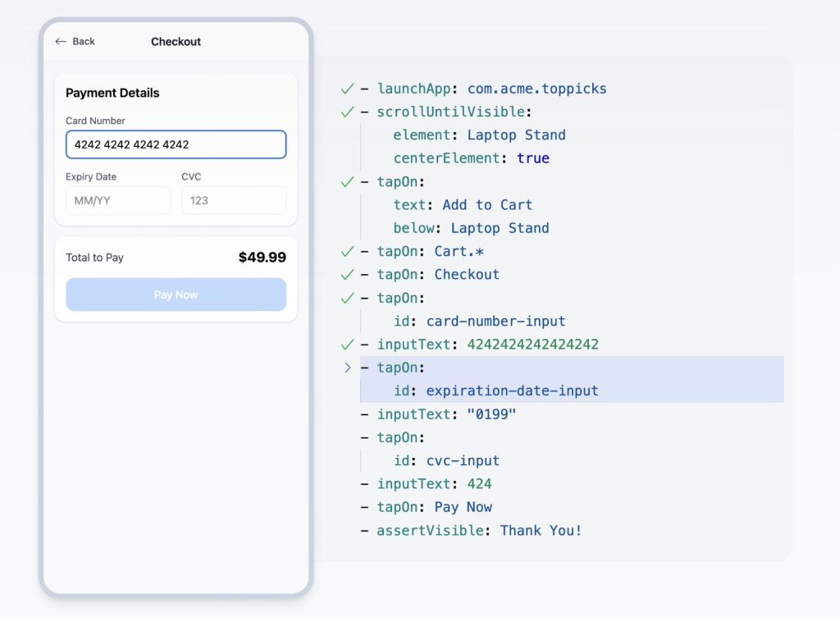This screenshot has height=617, width=840.
Task: Click the CVC input field
Action: (x=234, y=200)
